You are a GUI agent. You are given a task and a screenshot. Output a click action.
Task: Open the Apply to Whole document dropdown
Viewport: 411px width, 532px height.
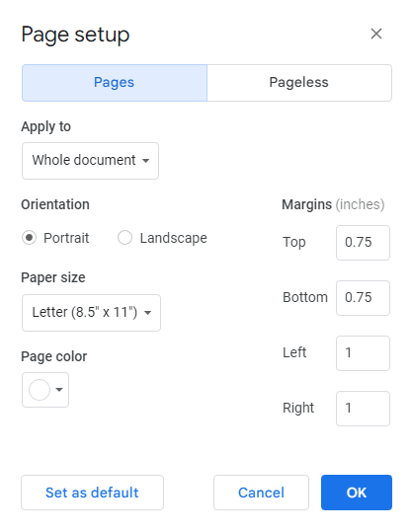(90, 161)
